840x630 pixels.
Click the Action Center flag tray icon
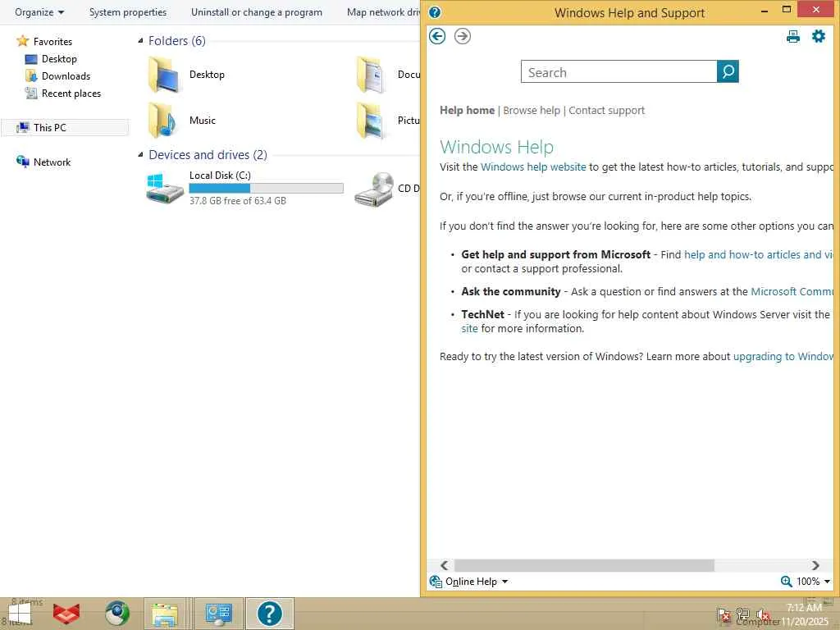click(x=724, y=614)
